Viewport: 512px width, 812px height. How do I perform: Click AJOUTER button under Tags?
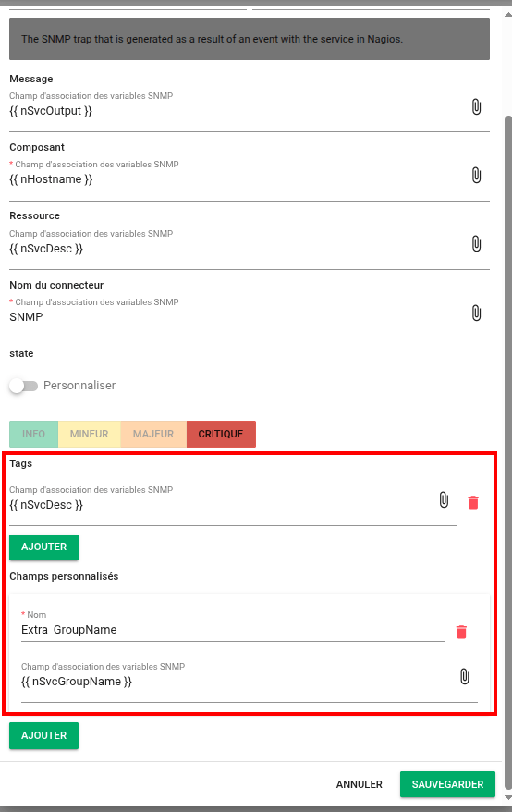click(x=44, y=547)
